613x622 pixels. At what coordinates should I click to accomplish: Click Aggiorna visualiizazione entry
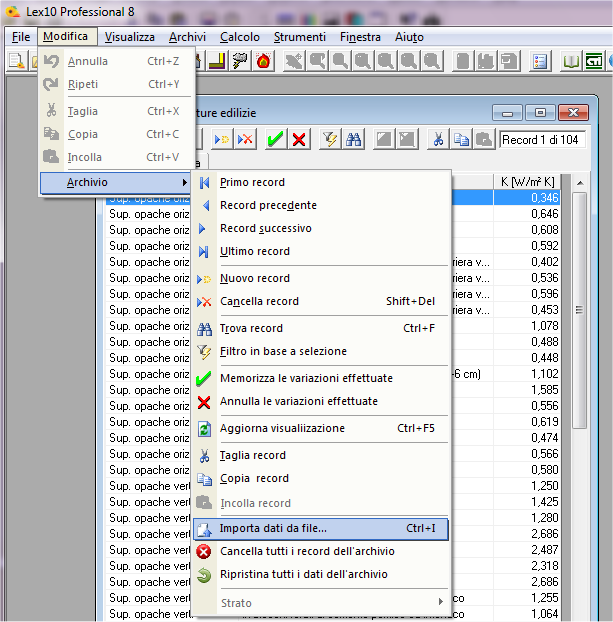tap(321, 428)
